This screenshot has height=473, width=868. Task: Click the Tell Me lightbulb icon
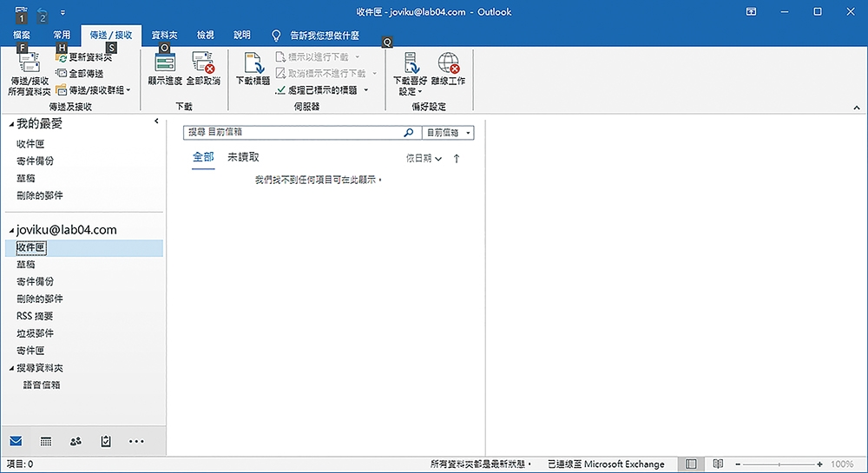(276, 36)
